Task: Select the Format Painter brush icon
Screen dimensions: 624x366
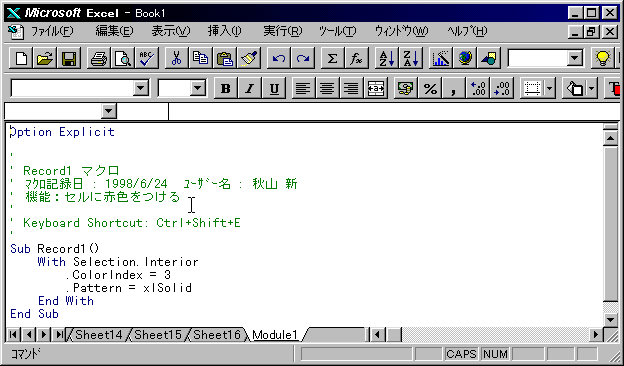Action: (249, 59)
